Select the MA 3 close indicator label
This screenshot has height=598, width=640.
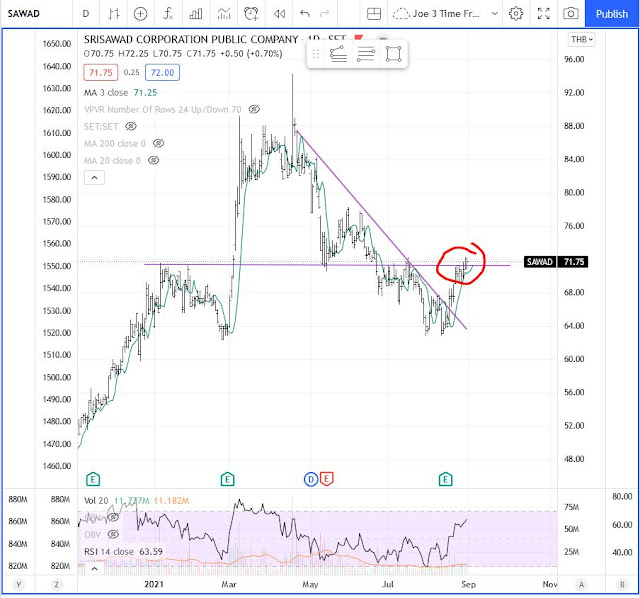pos(106,93)
